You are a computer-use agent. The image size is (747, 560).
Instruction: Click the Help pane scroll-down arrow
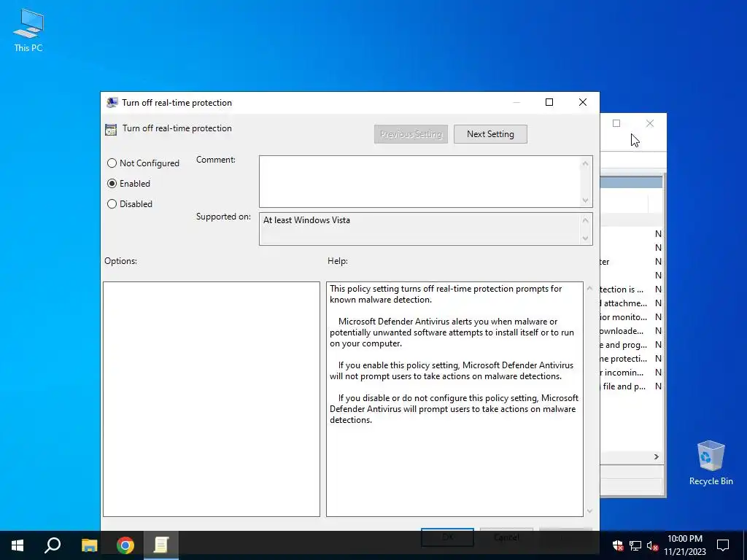tap(589, 511)
